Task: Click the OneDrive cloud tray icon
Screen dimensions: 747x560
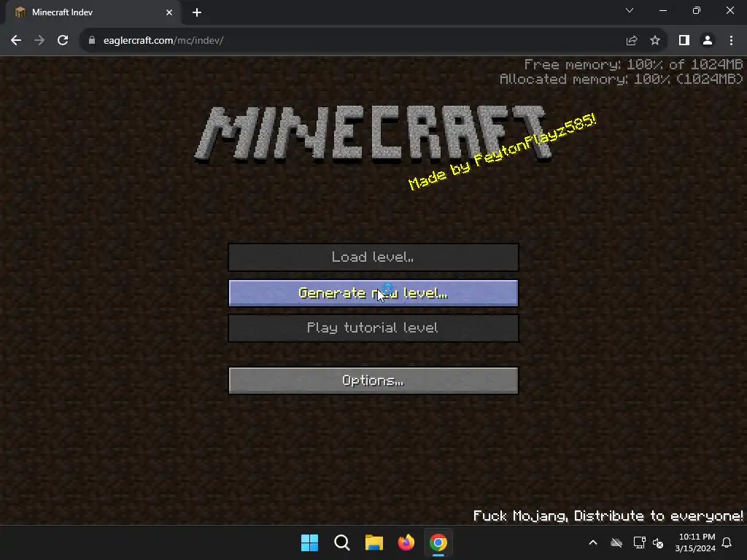Action: [x=616, y=542]
